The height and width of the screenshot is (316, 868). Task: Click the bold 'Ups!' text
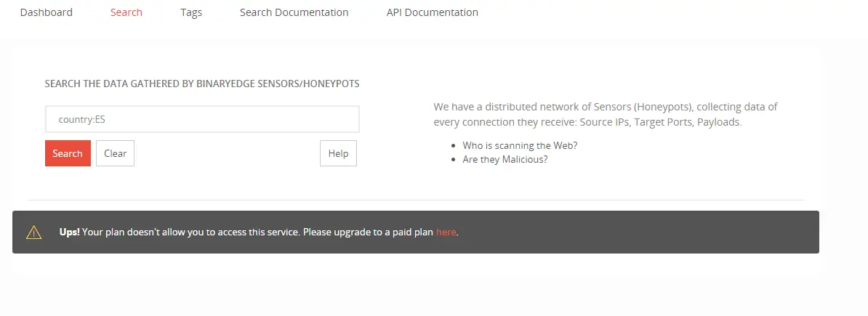tap(70, 232)
